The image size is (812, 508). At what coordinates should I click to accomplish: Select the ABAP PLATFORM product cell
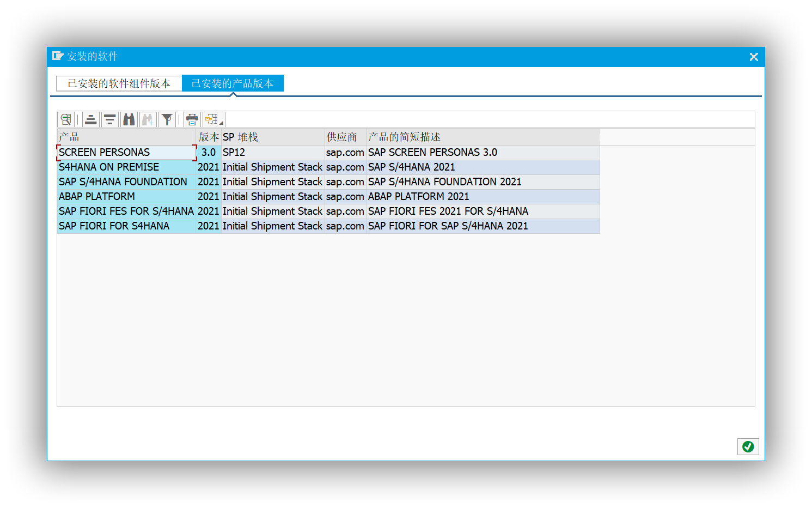pyautogui.click(x=126, y=197)
